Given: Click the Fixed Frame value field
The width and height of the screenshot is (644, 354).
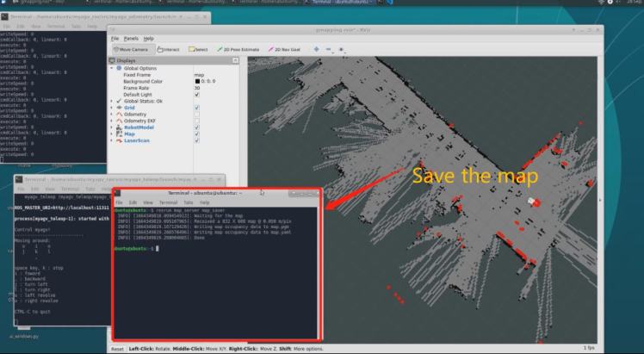Looking at the screenshot, I should [x=207, y=75].
